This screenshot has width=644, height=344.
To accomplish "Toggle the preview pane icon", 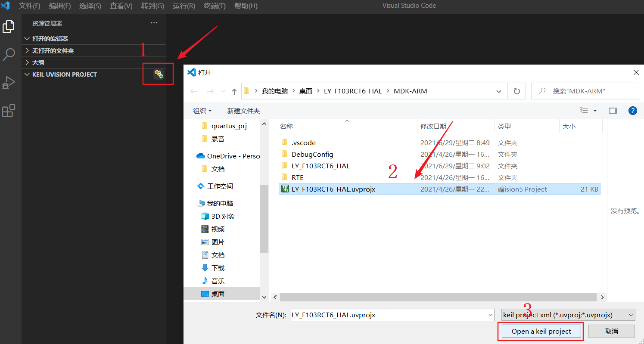I will (613, 111).
